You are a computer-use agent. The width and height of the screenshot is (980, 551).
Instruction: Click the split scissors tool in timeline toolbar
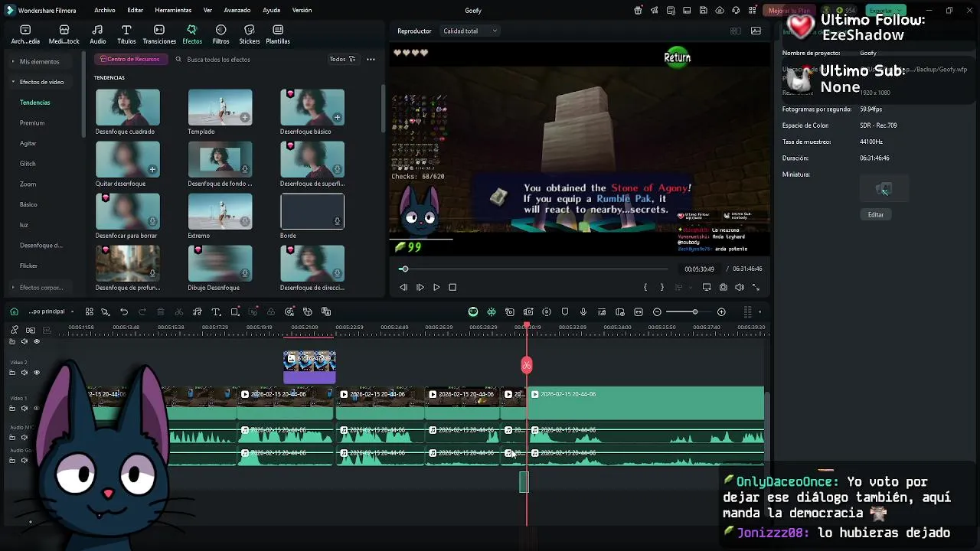coord(179,311)
